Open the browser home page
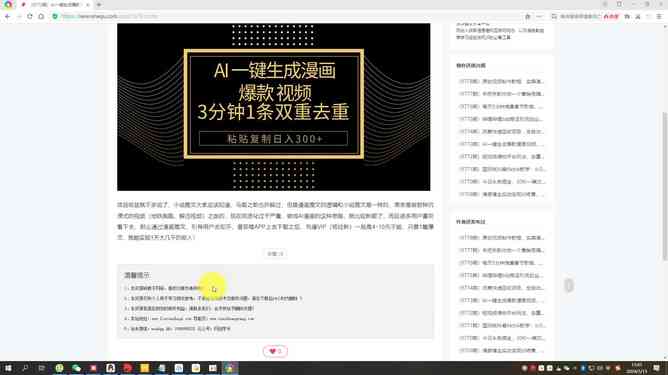Viewport: 668px width, 375px height. 41,16
